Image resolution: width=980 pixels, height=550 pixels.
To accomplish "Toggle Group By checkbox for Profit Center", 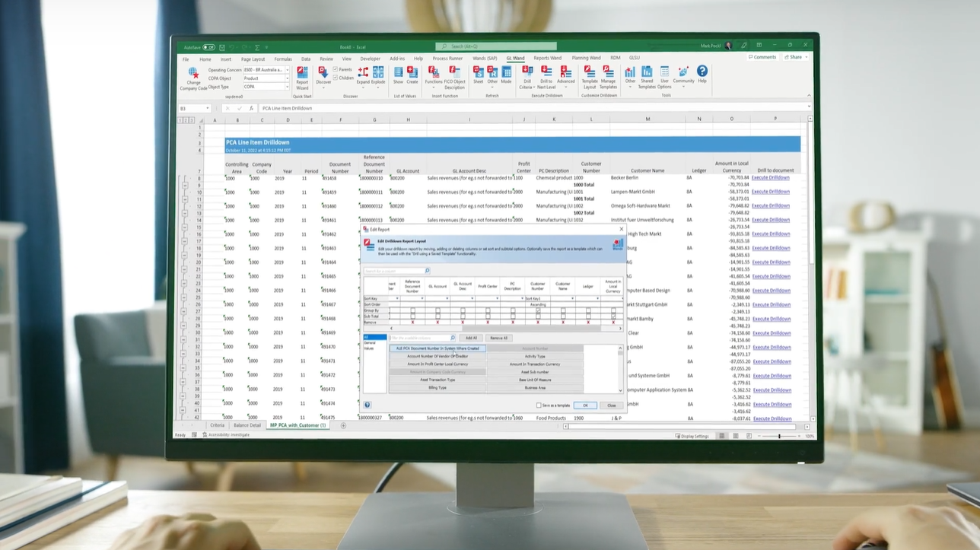I will pos(488,310).
